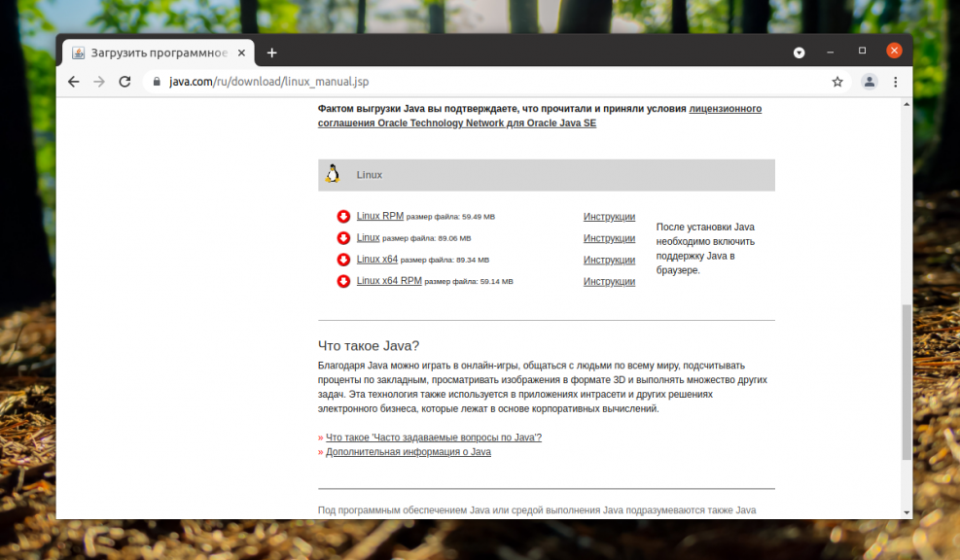Image resolution: width=960 pixels, height=560 pixels.
Task: Open the Oracle Technology Network license link
Action: [x=435, y=122]
